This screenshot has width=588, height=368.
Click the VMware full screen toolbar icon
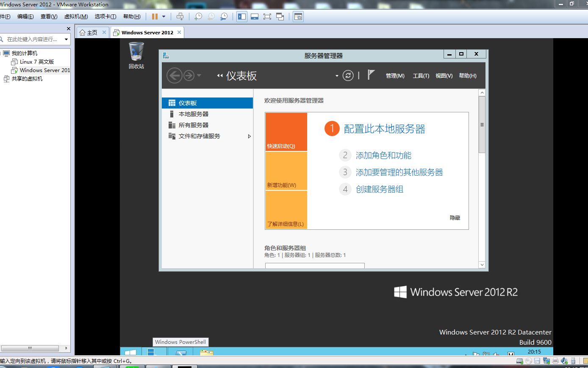tap(267, 17)
